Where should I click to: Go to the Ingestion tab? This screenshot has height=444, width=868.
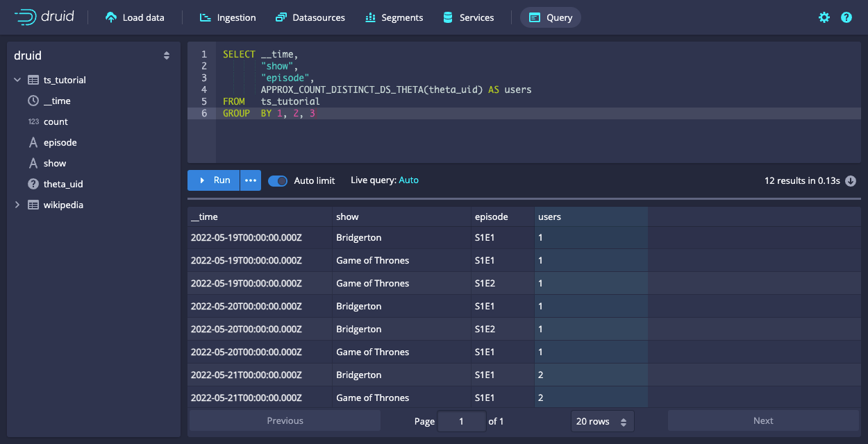[228, 17]
